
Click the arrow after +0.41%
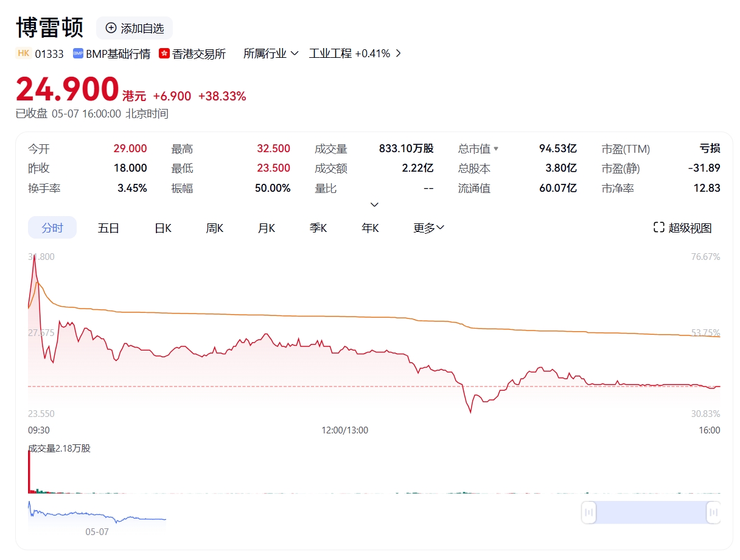(x=398, y=54)
